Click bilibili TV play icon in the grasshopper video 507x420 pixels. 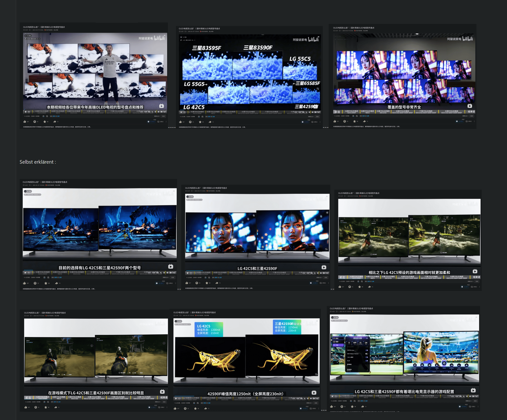314,393
